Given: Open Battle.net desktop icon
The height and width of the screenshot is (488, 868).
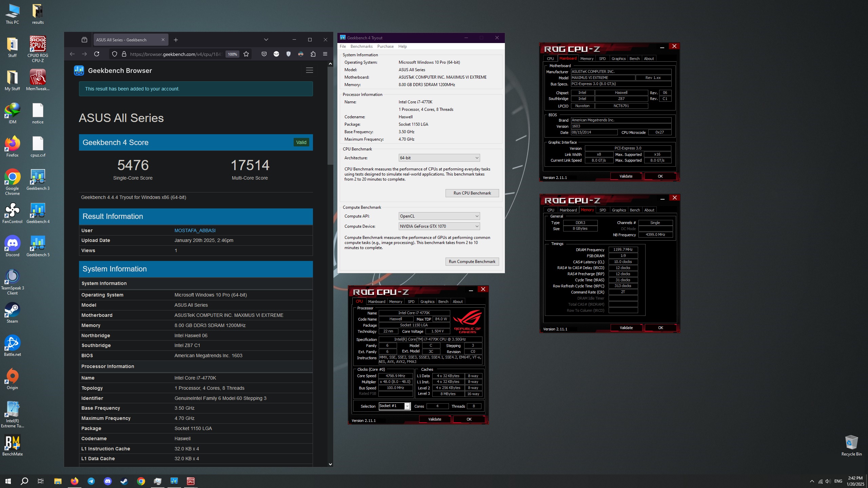Looking at the screenshot, I should click(x=13, y=346).
